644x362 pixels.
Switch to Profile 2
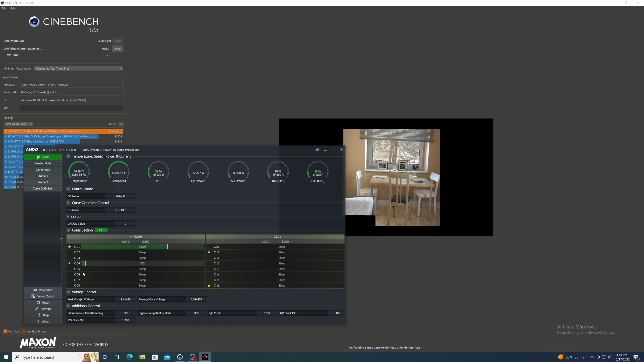(x=43, y=182)
